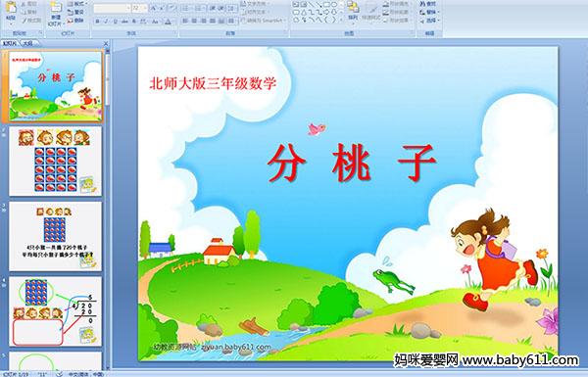Expand the font name dropdown
Viewport: 588px width, 377px height.
tap(127, 8)
